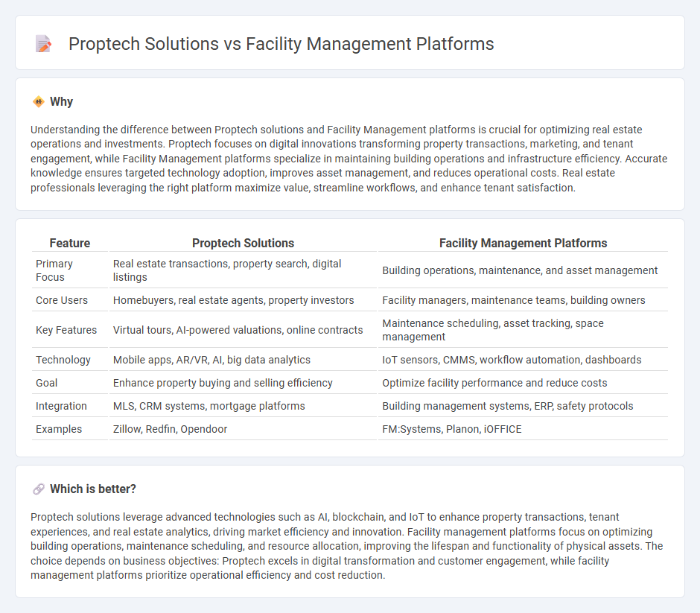Click the cell Facility managers, maintenance teams, building owners
Image resolution: width=700 pixels, height=613 pixels.
[523, 300]
